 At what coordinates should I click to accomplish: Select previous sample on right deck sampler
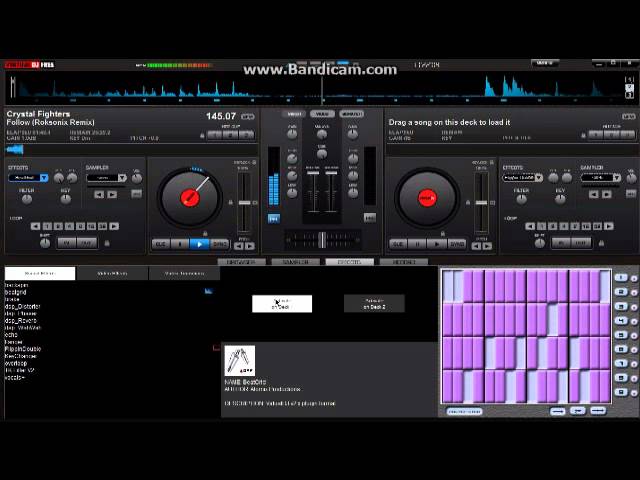594,195
